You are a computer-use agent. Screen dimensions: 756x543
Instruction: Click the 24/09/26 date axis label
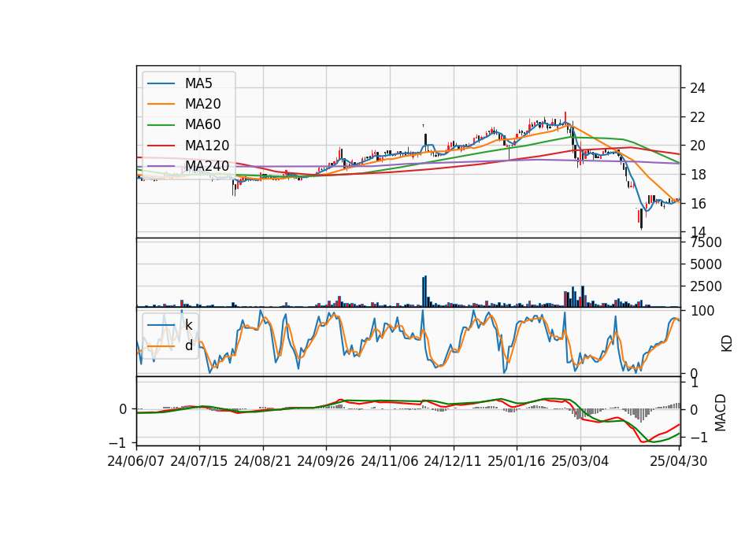pos(326,461)
